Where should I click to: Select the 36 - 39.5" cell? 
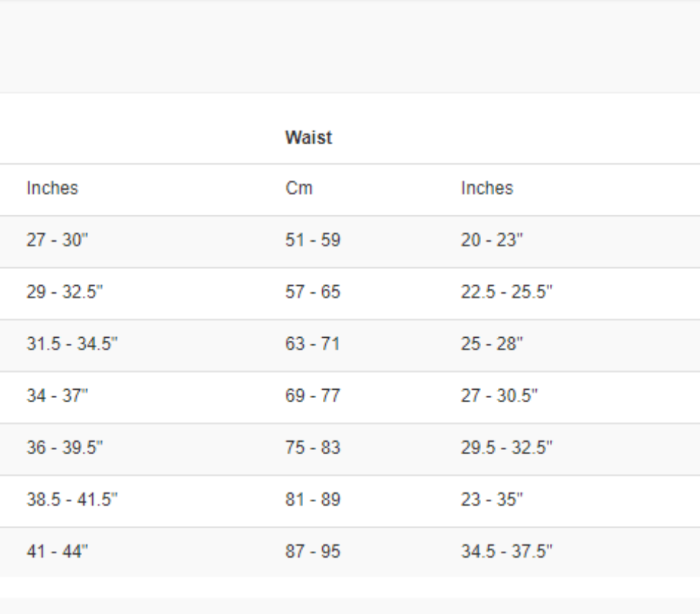[x=63, y=448]
